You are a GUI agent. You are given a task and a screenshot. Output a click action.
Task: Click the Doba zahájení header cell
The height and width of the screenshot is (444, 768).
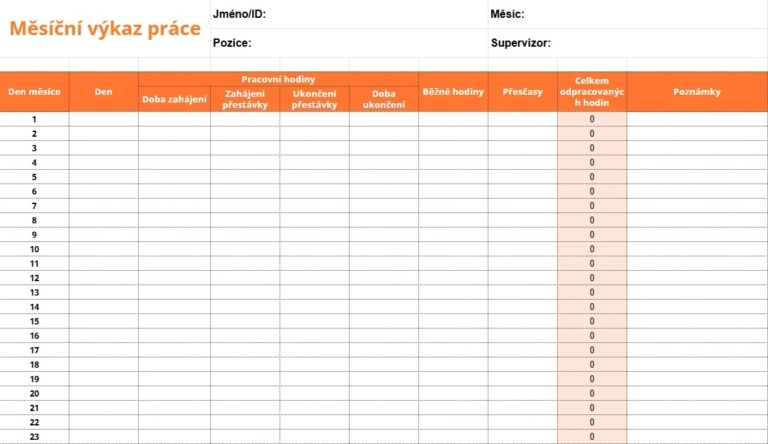[174, 99]
